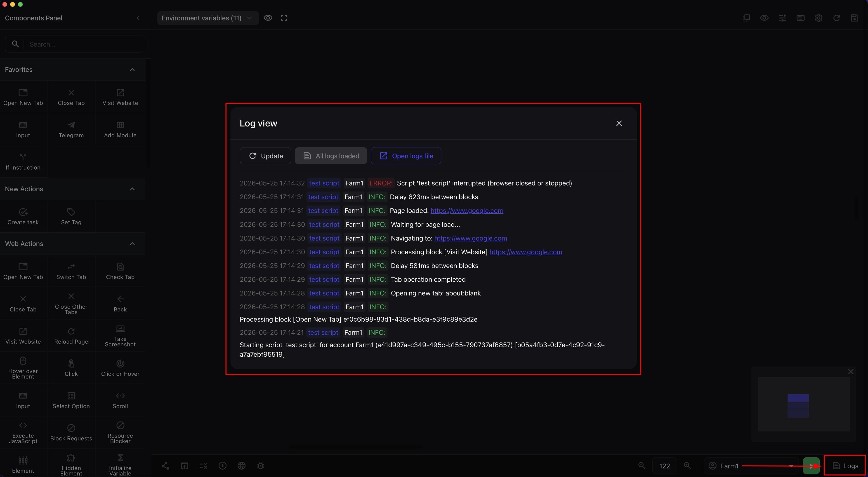Open the Visit Website block google.com link
This screenshot has height=477, width=868.
coord(526,252)
